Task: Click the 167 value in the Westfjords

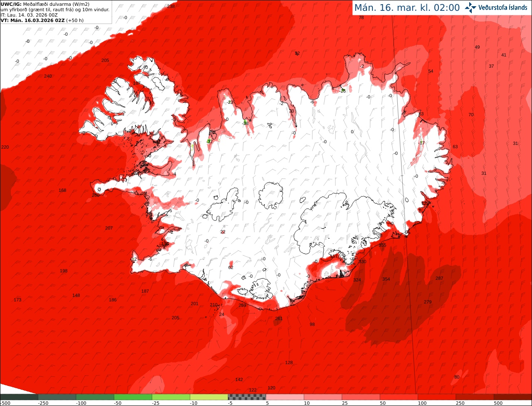Action: point(137,83)
